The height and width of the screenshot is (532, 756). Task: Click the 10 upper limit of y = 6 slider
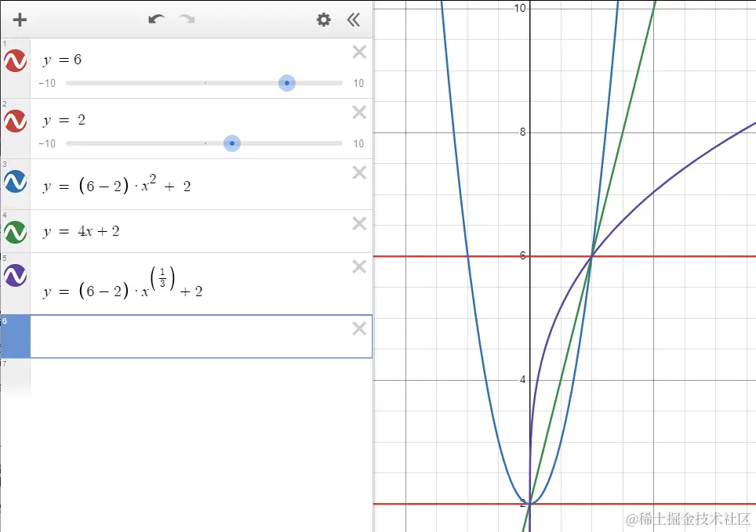[358, 83]
